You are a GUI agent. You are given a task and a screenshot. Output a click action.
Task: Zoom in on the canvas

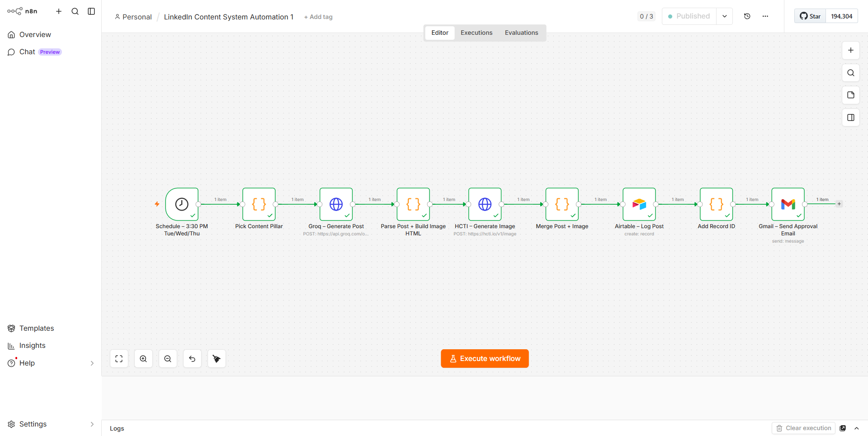(143, 359)
